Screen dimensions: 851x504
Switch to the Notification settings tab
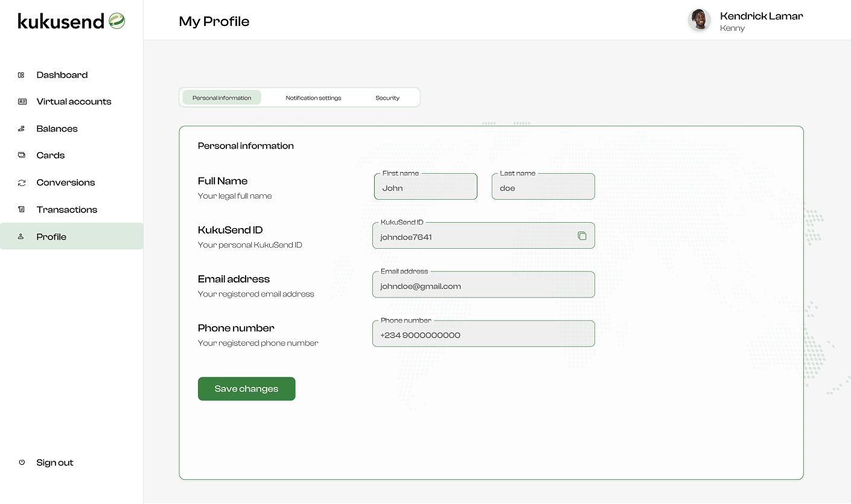tap(313, 97)
